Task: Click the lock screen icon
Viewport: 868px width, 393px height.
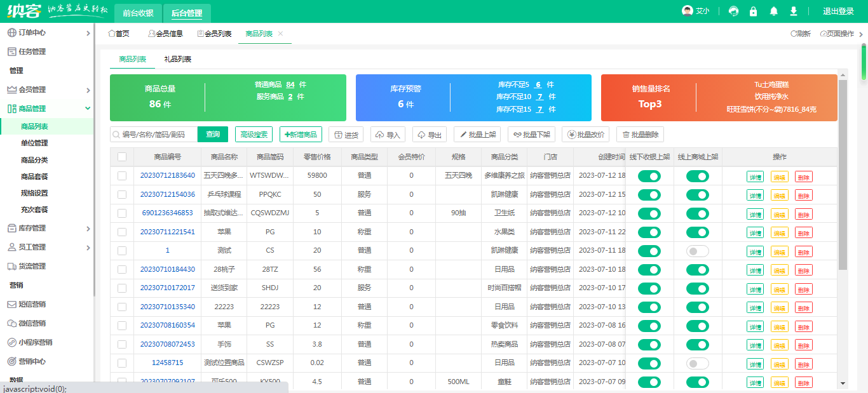Action: 754,11
